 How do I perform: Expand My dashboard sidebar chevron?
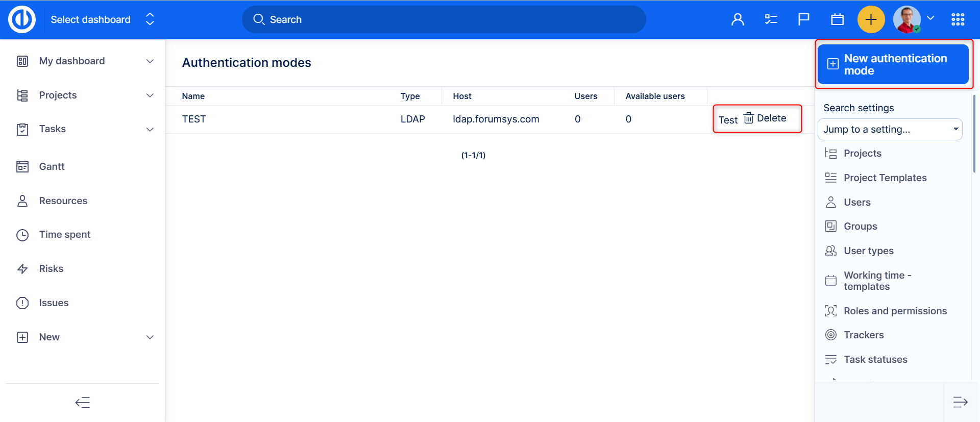150,61
